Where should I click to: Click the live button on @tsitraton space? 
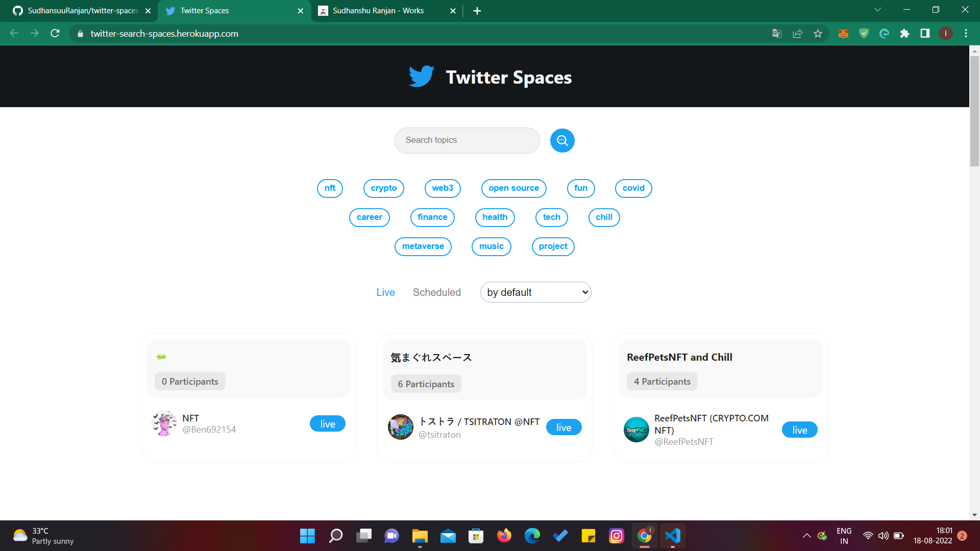click(x=563, y=428)
